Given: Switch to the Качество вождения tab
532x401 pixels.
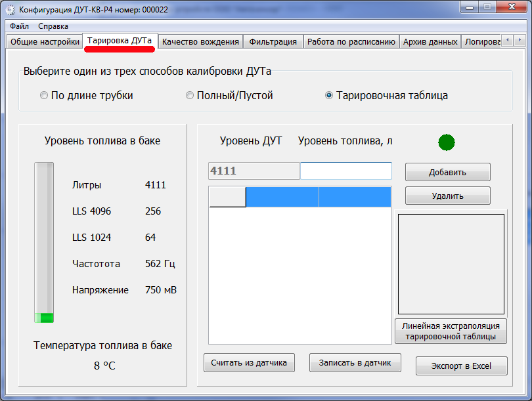Looking at the screenshot, I should pyautogui.click(x=200, y=42).
